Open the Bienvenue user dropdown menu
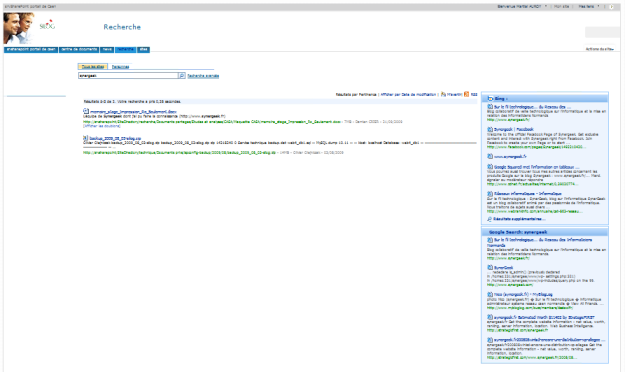Viewport: 625px width, 372px height. pos(522,7)
